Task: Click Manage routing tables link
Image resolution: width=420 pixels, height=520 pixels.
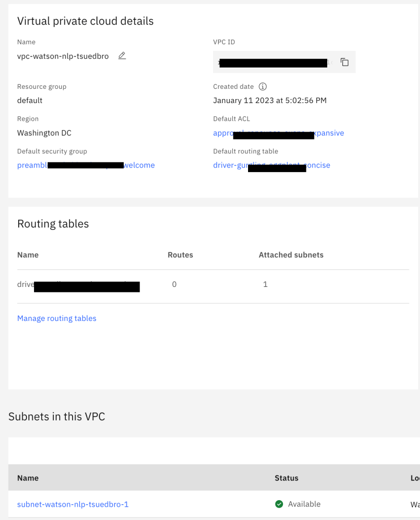Action: 57,318
